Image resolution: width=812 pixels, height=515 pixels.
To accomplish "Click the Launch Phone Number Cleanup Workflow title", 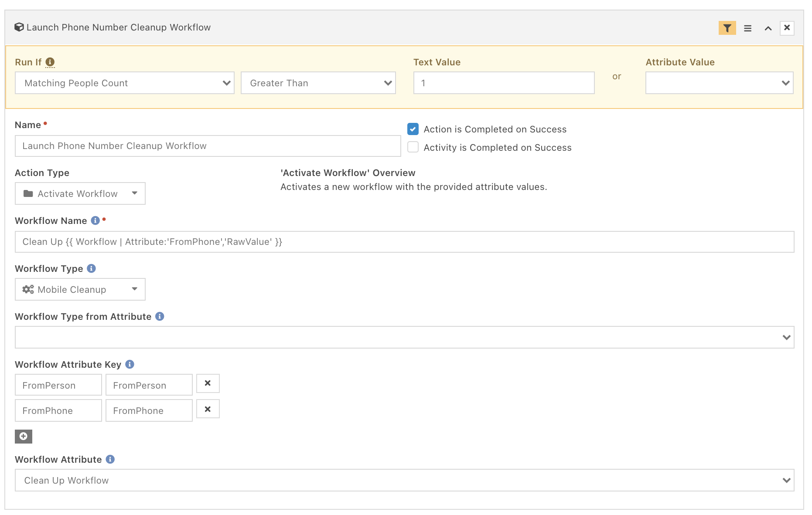I will (119, 27).
